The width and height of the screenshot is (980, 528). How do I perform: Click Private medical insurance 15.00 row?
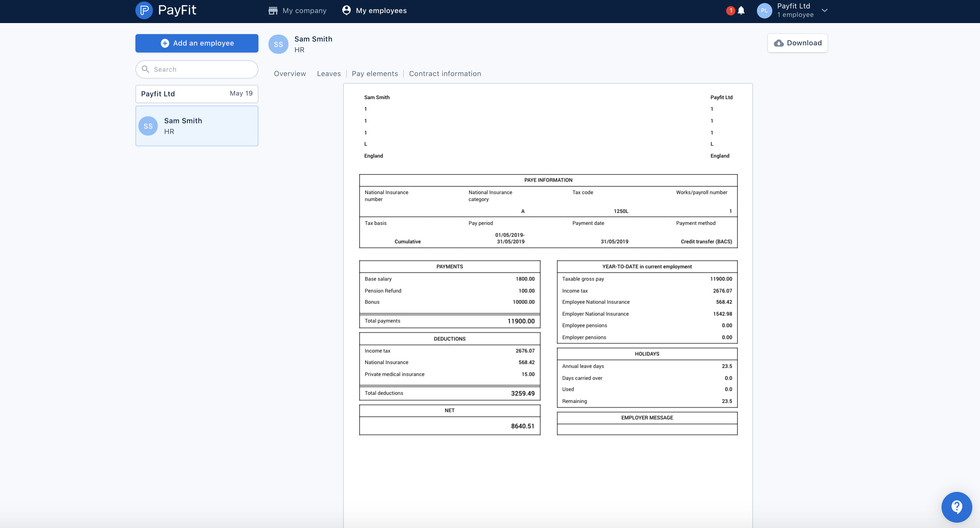(x=450, y=374)
